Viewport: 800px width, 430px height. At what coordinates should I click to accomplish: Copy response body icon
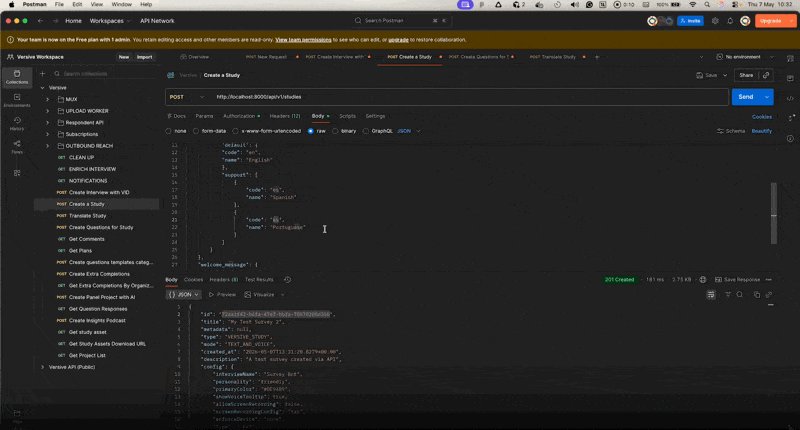click(x=757, y=295)
